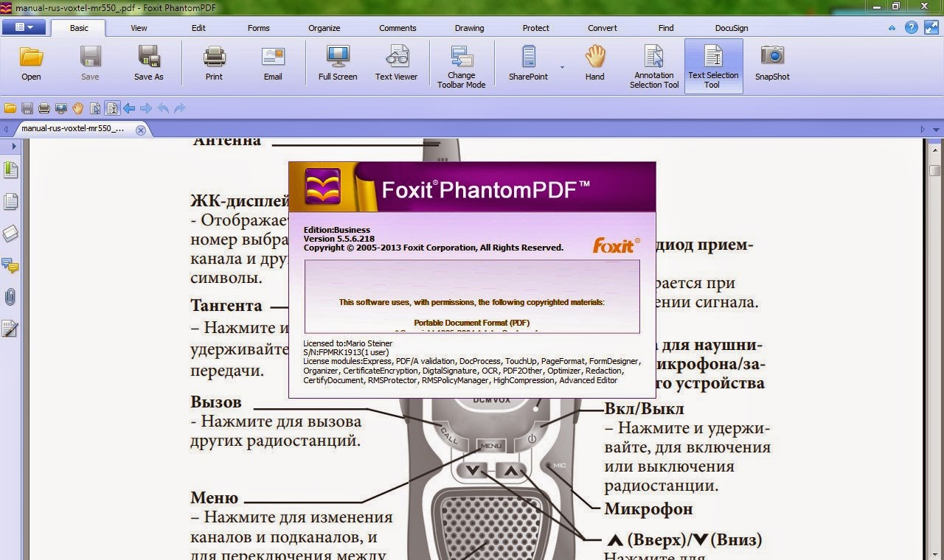Open the Layers side panel
This screenshot has height=560, width=944.
(x=10, y=234)
